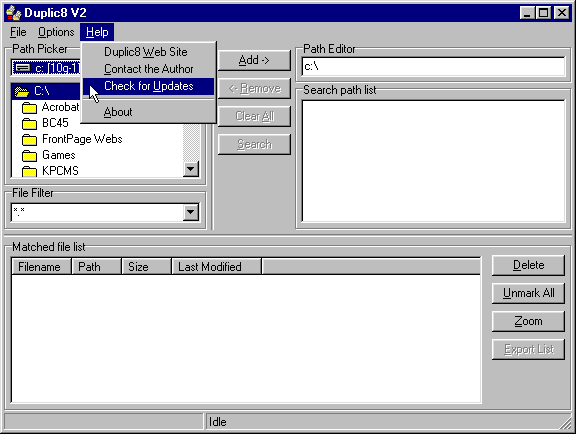Click the File Filter text field
576x434 pixels.
(97, 212)
